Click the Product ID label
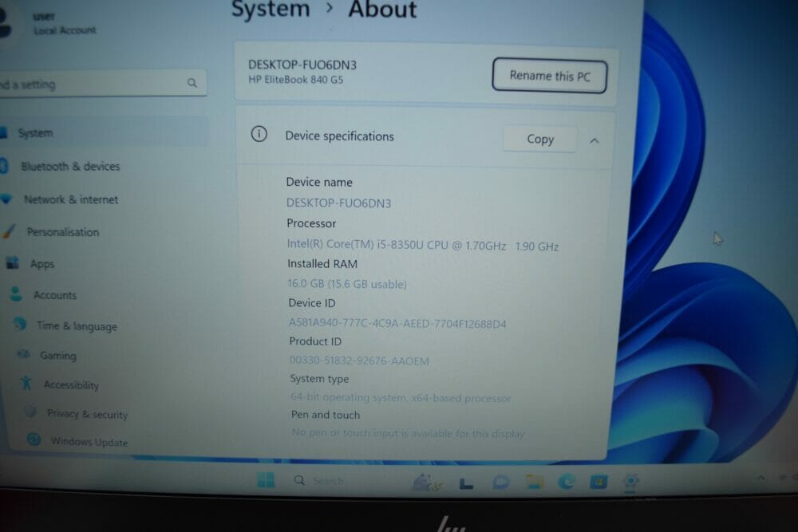Viewport: 798px width, 532px height. point(315,341)
